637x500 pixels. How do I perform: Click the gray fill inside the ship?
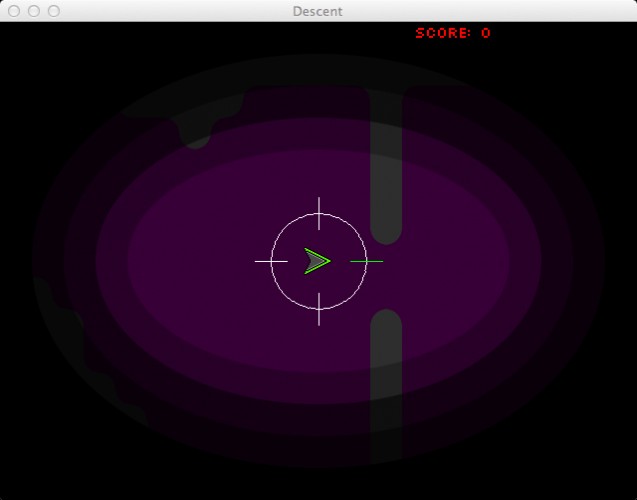coord(315,261)
